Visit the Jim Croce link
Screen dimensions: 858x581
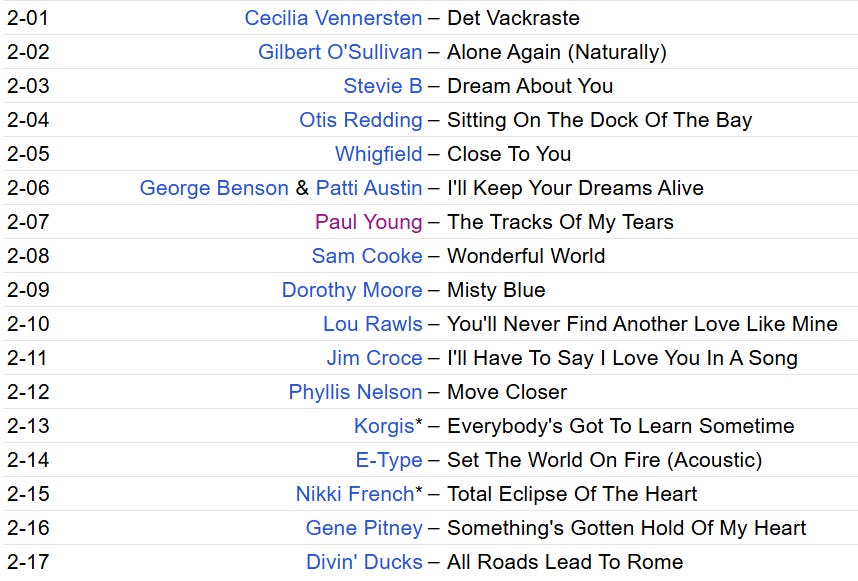point(374,358)
